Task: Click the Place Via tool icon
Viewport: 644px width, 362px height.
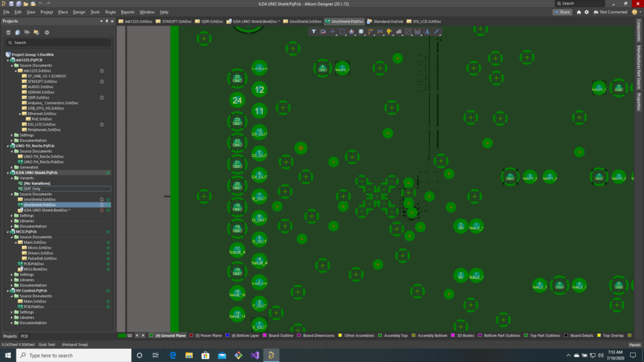Action: coord(389,31)
